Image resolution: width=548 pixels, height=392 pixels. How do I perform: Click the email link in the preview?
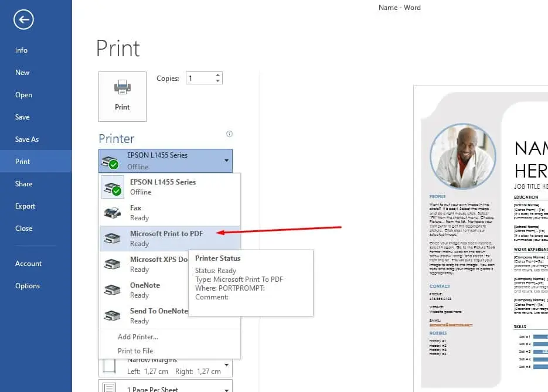click(x=451, y=325)
